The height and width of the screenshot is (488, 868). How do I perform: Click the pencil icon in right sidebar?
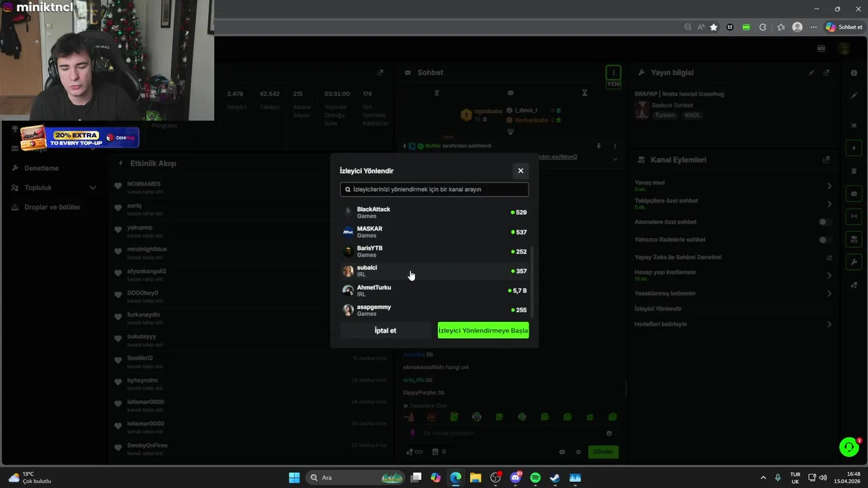pos(854,96)
